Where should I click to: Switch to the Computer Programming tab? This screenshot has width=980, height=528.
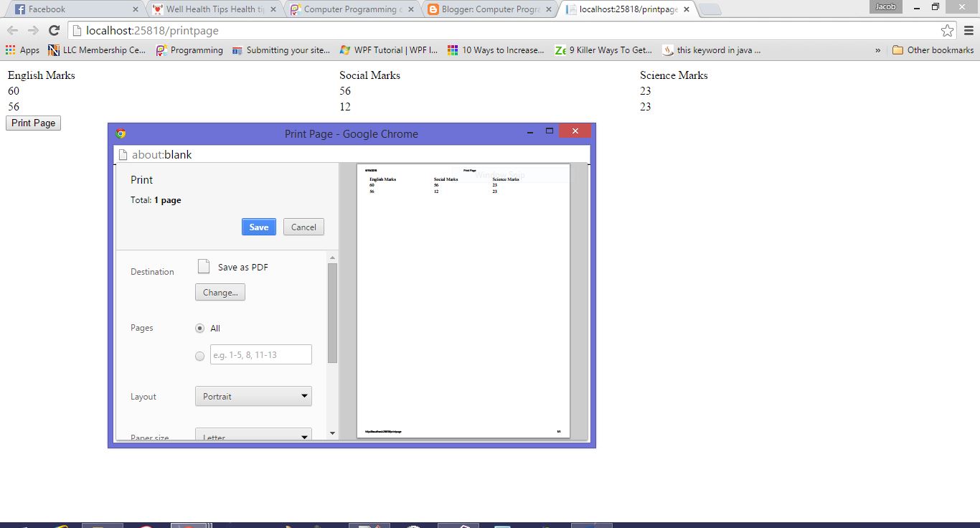[350, 10]
